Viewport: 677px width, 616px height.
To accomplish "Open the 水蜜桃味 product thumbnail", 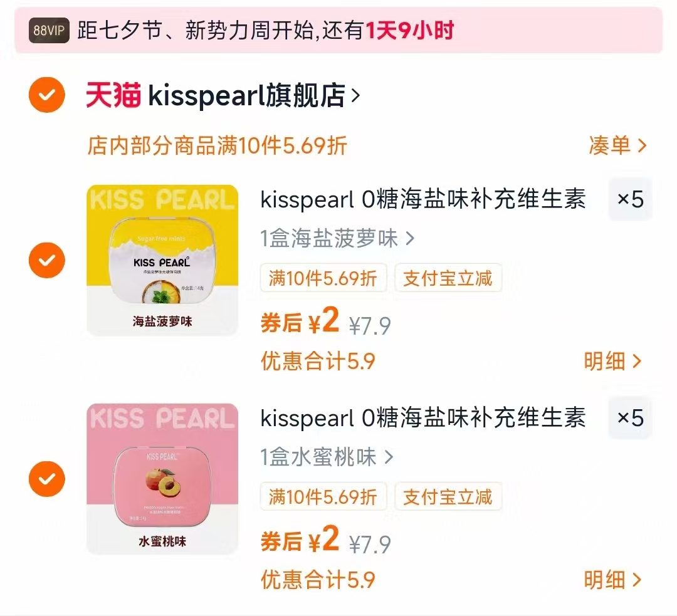I will 162,479.
